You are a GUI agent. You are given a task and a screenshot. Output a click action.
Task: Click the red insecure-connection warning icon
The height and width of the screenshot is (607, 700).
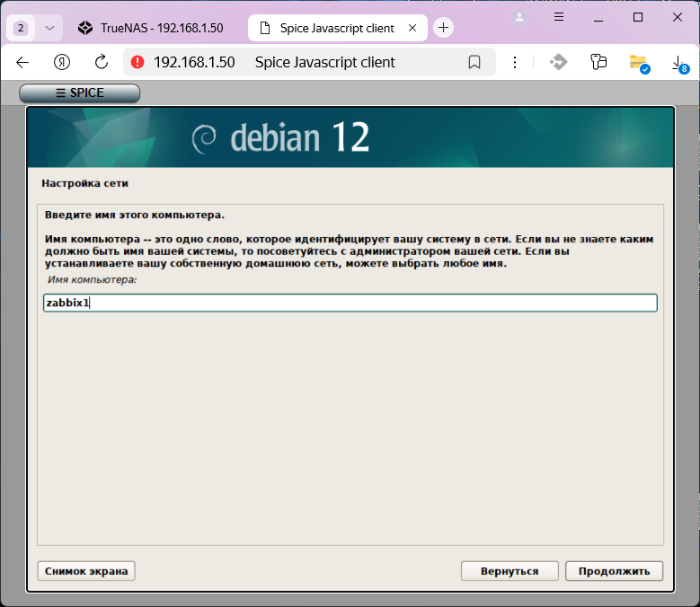(137, 62)
